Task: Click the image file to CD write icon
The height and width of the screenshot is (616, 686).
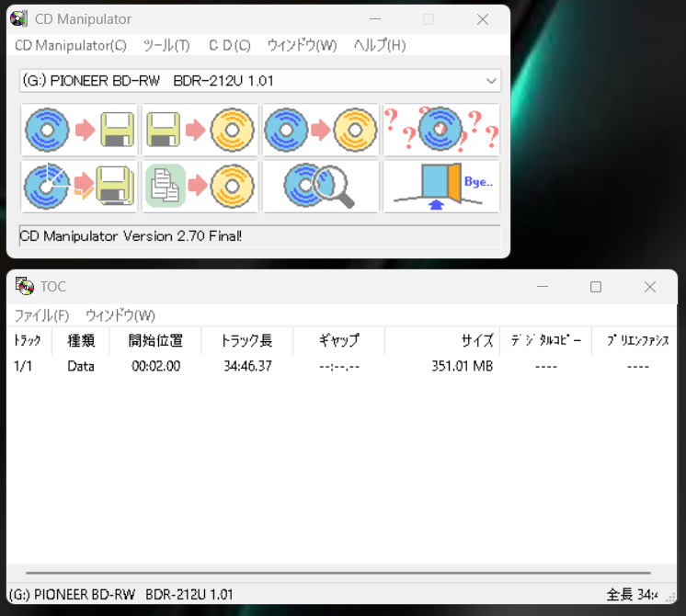Action: (x=200, y=130)
